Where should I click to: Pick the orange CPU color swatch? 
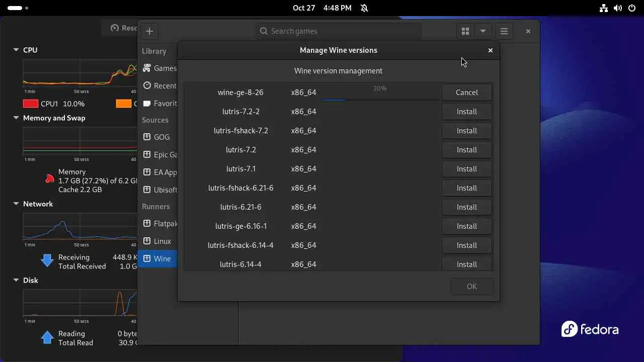pyautogui.click(x=124, y=104)
